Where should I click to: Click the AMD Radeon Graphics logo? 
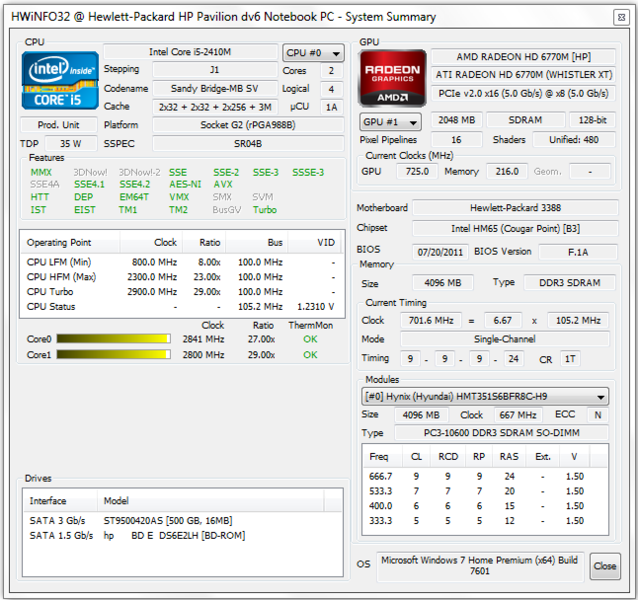tap(392, 79)
